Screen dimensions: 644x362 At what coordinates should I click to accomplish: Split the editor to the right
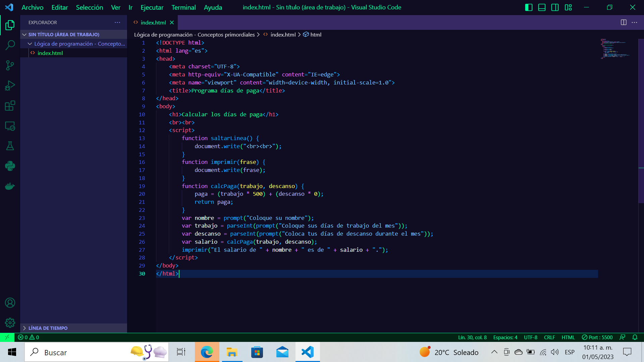click(x=624, y=22)
